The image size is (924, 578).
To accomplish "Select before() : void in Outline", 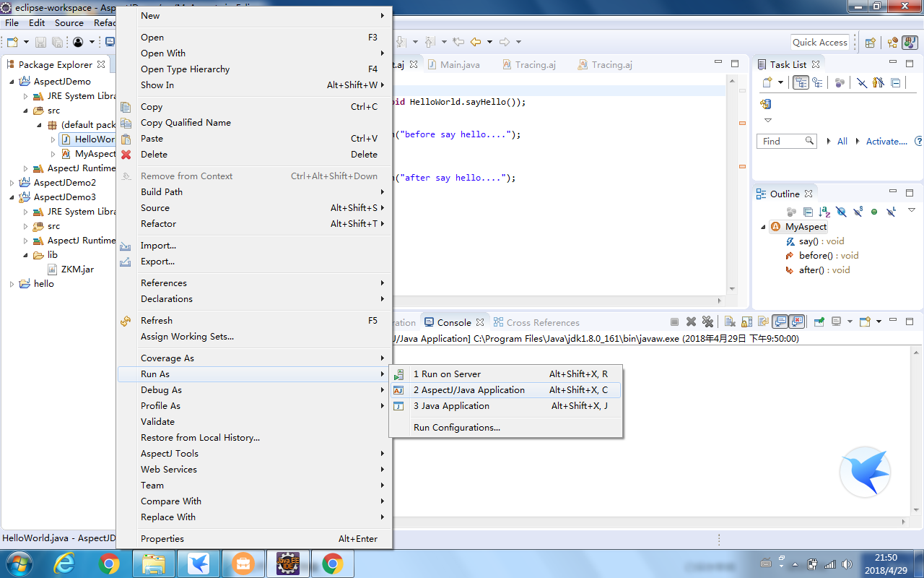I will 829,256.
